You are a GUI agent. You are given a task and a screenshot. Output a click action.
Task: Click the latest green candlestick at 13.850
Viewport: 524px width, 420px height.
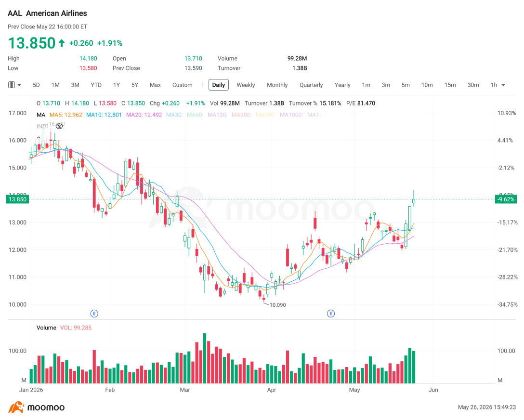(414, 200)
